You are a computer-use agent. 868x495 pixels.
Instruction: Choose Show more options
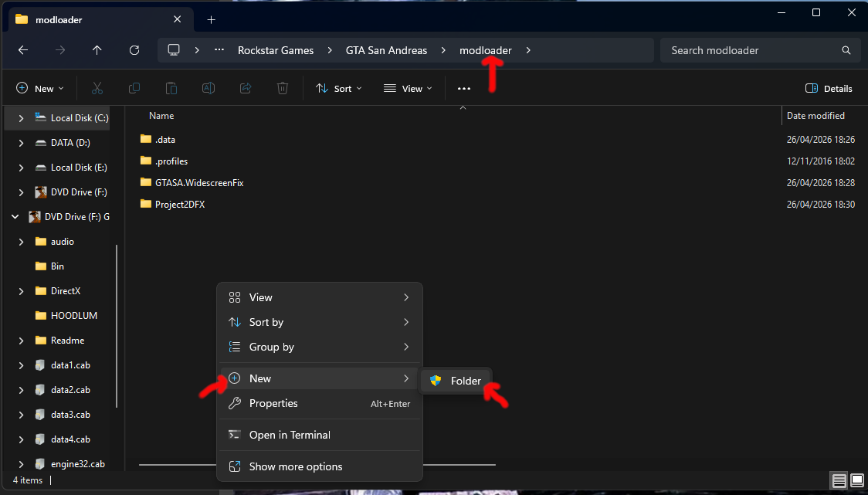point(320,466)
